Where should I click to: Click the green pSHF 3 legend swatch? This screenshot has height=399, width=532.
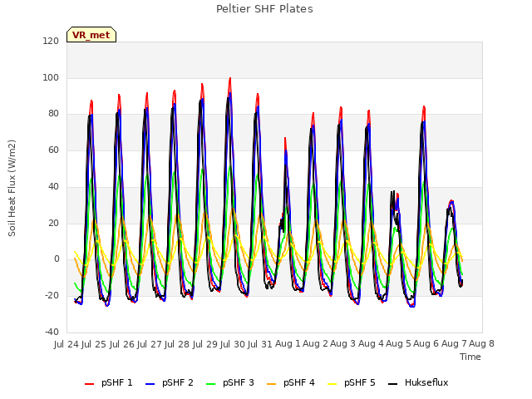tap(210, 384)
